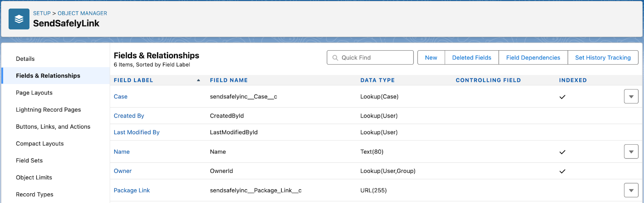
Task: Click the sendsafelyinc__Case__c field name
Action: (x=244, y=96)
